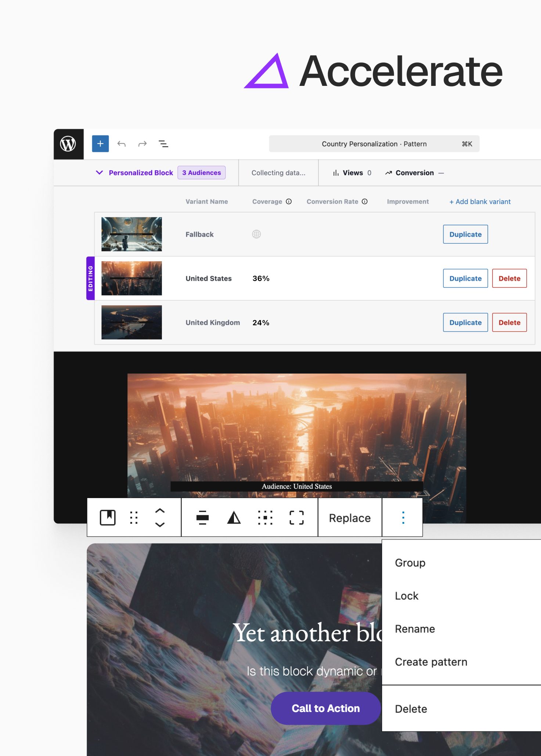This screenshot has width=541, height=756.
Task: Select the Fallback variant thumbnail
Action: 131,234
